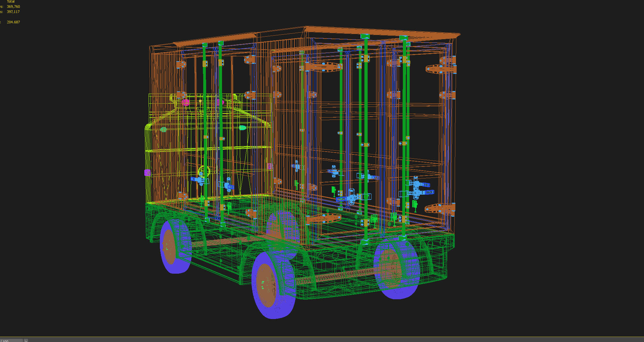Viewport: 644px width, 342px height.
Task: Click the Total header in viewport statistics
Action: click(11, 2)
